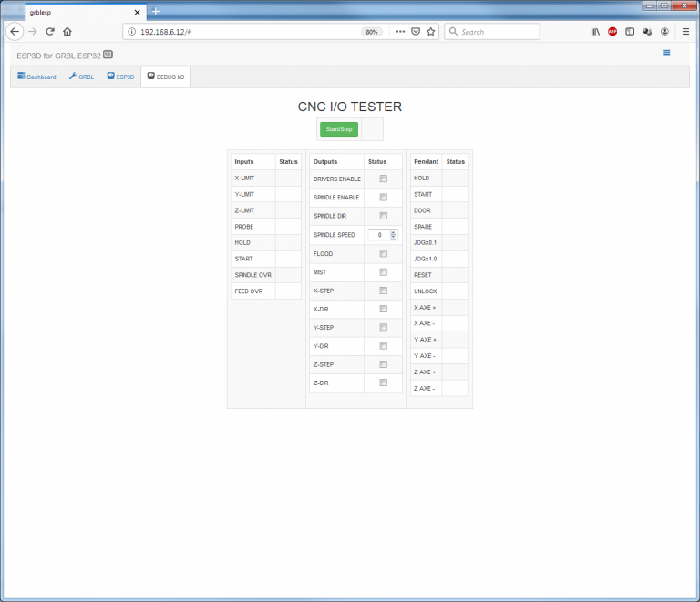Screen dimensions: 700x602
Task: Click the SPINDLE OVR input label
Action: pyautogui.click(x=252, y=275)
